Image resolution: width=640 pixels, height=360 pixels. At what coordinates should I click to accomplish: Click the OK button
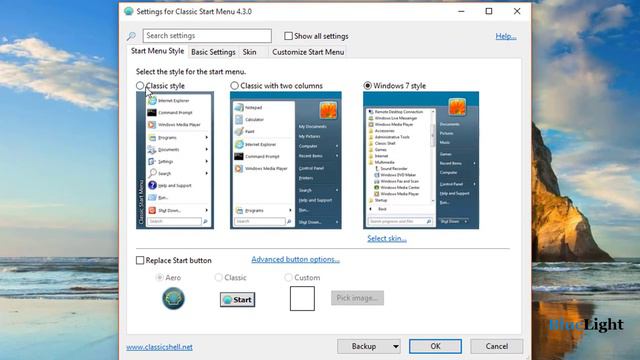pyautogui.click(x=436, y=346)
